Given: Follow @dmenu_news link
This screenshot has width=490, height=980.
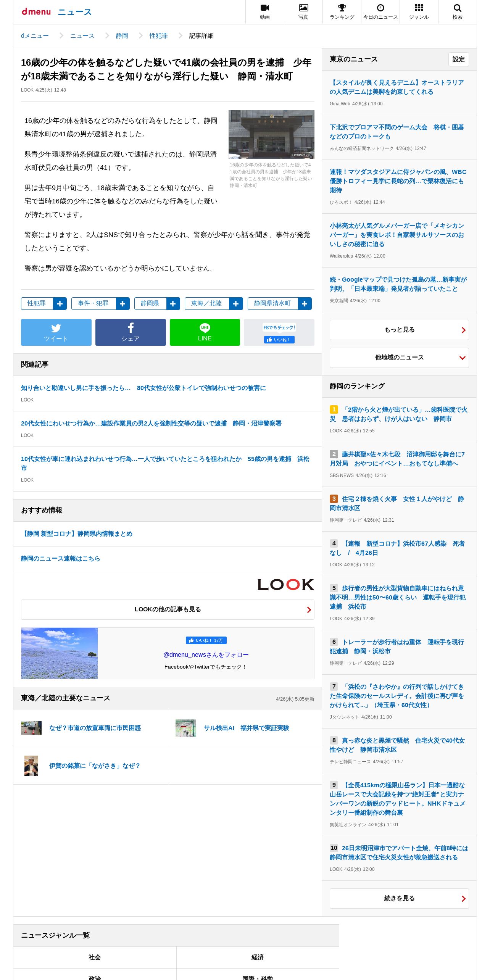Looking at the screenshot, I should coord(206,655).
